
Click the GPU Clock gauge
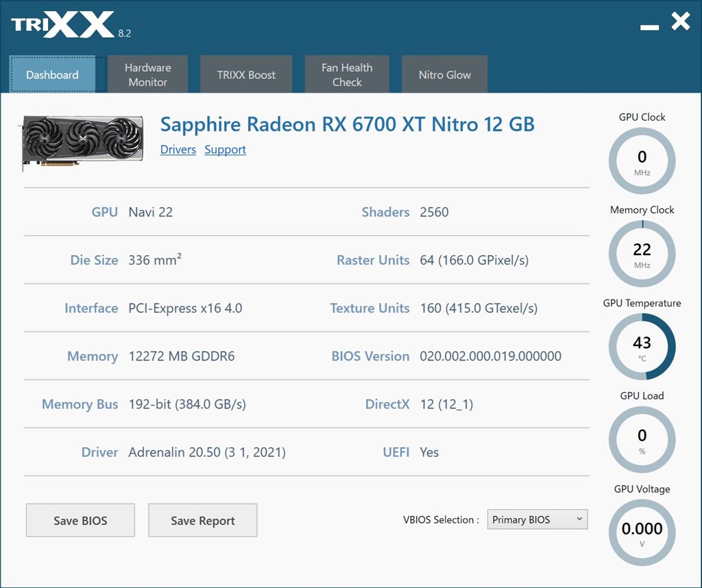pyautogui.click(x=642, y=162)
